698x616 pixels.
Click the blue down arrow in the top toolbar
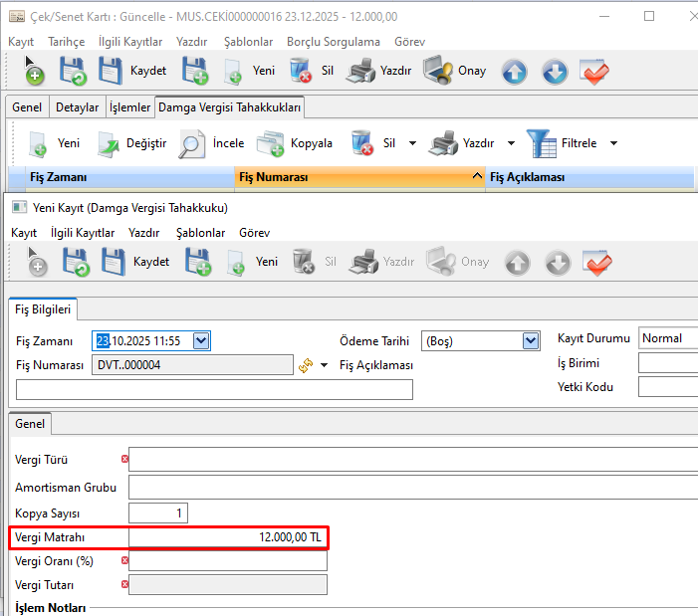(554, 72)
